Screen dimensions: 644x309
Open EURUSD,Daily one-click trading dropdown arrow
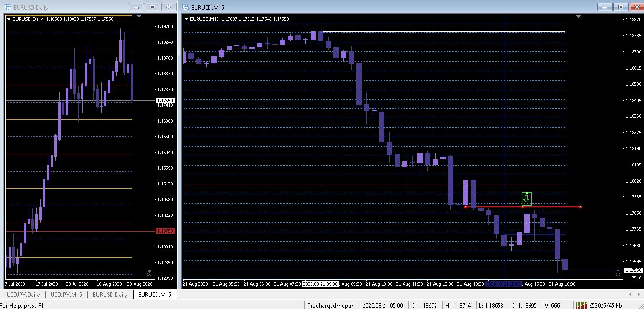coord(9,19)
